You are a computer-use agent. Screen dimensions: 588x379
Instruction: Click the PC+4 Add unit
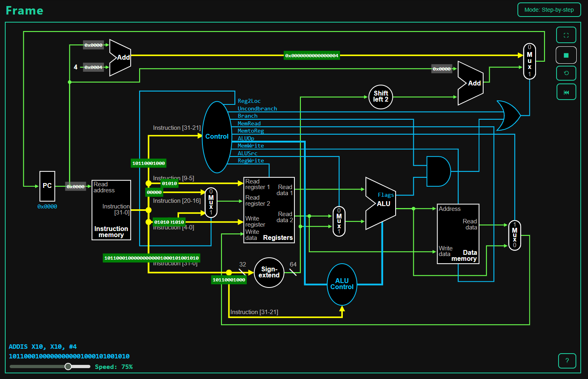120,58
